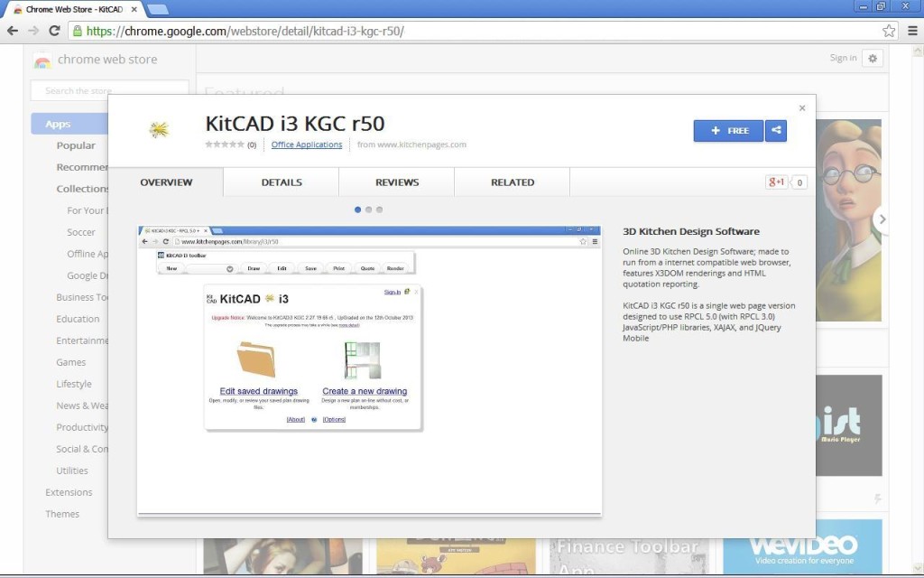This screenshot has height=578, width=924.
Task: Select the third screenshot carousel dot
Action: tap(380, 210)
